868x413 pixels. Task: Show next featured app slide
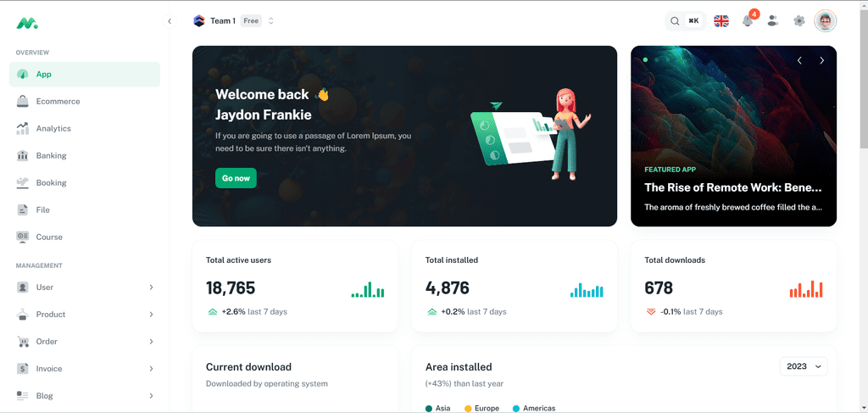pyautogui.click(x=821, y=60)
